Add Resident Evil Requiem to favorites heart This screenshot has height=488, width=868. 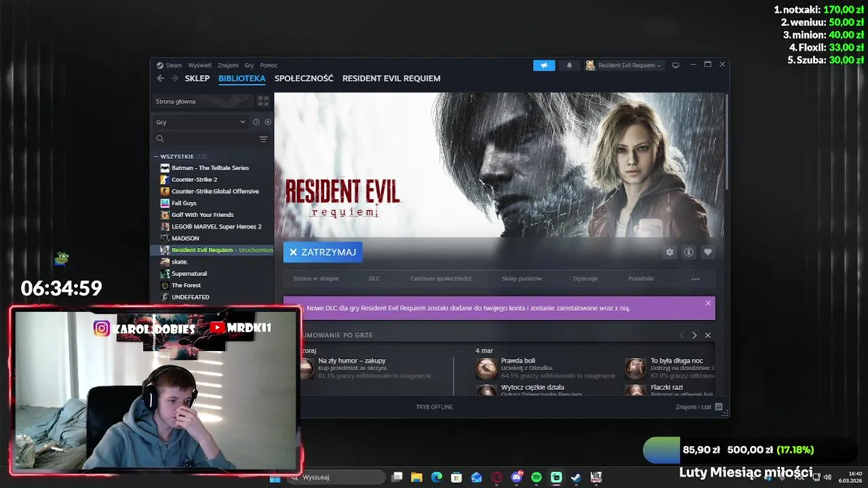[708, 252]
